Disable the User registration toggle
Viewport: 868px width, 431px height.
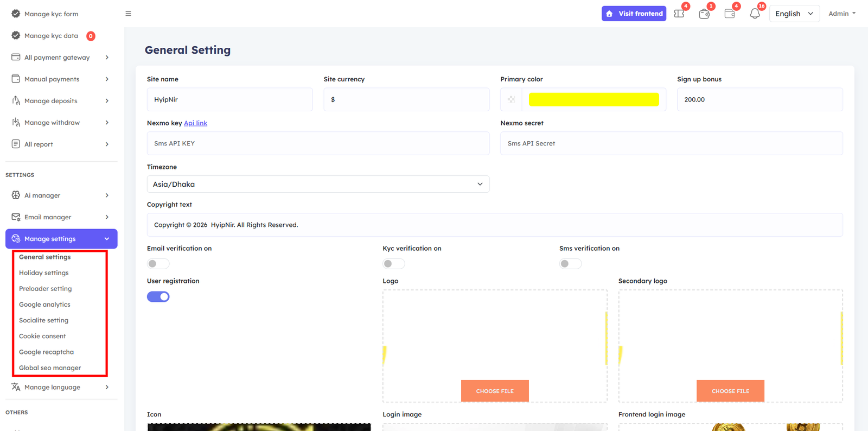click(158, 297)
